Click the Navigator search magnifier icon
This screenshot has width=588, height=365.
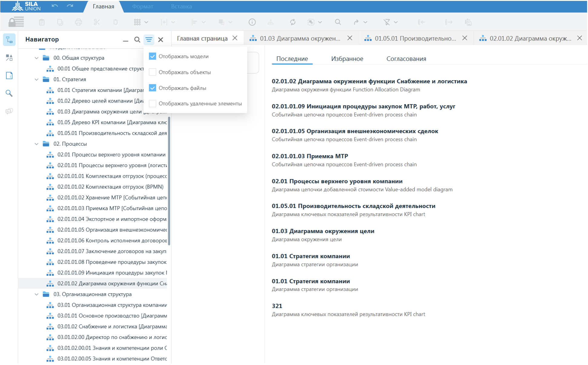click(x=137, y=40)
